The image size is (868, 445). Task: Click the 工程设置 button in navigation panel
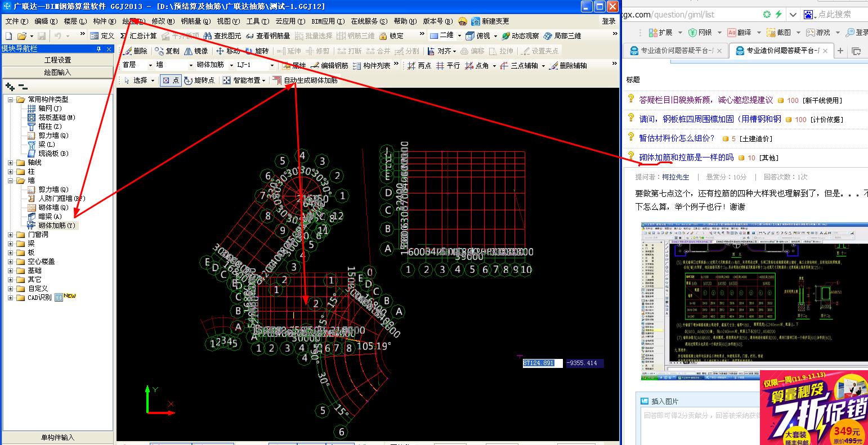tap(57, 60)
